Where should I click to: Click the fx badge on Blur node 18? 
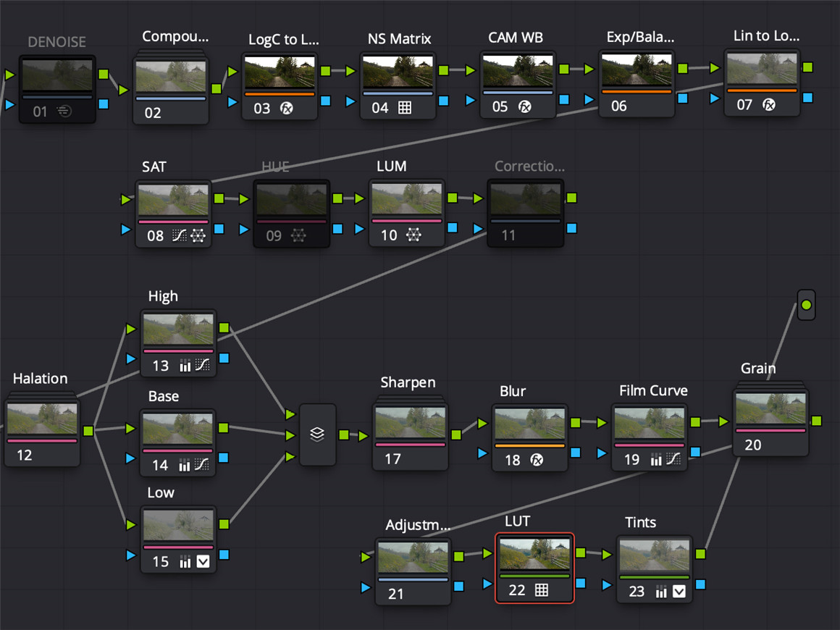(537, 460)
